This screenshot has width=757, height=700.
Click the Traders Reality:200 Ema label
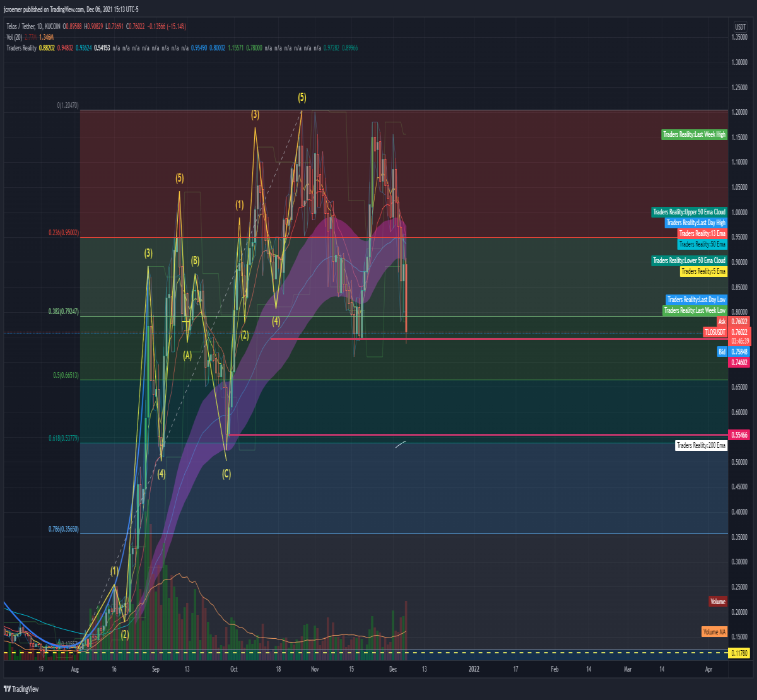pyautogui.click(x=701, y=445)
